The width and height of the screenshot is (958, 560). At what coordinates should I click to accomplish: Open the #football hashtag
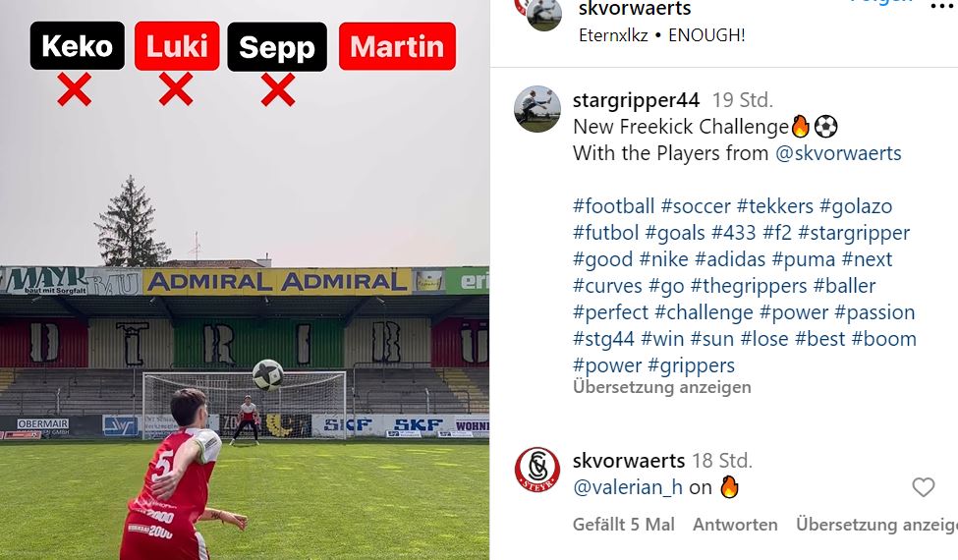[x=613, y=206]
